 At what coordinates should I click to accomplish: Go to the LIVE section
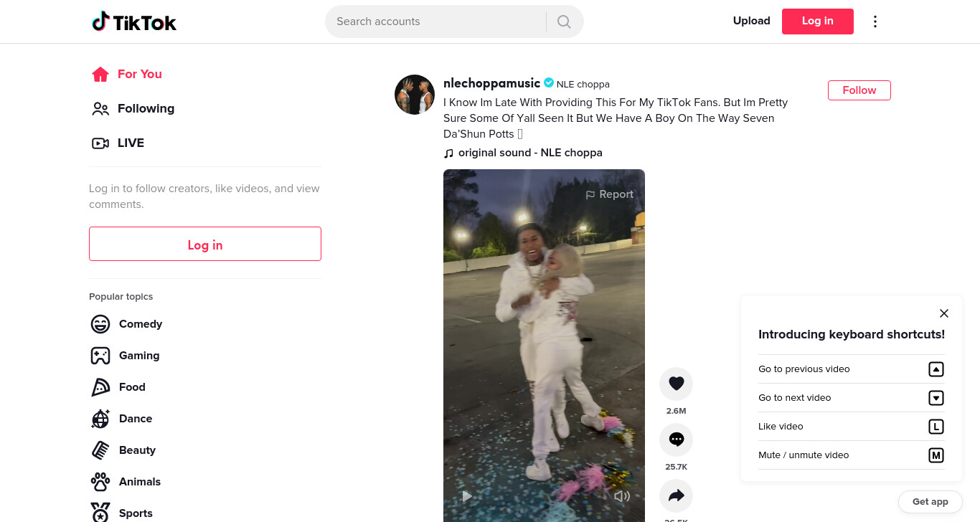click(118, 143)
